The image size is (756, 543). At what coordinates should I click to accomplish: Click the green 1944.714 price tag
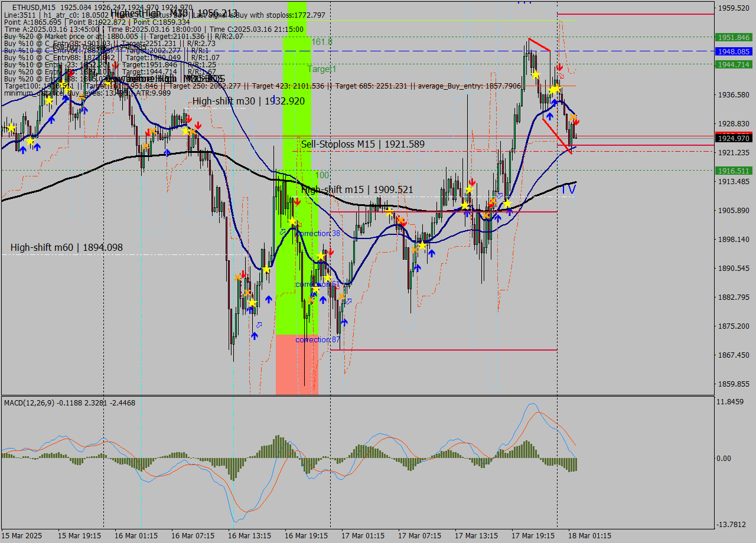(x=734, y=64)
